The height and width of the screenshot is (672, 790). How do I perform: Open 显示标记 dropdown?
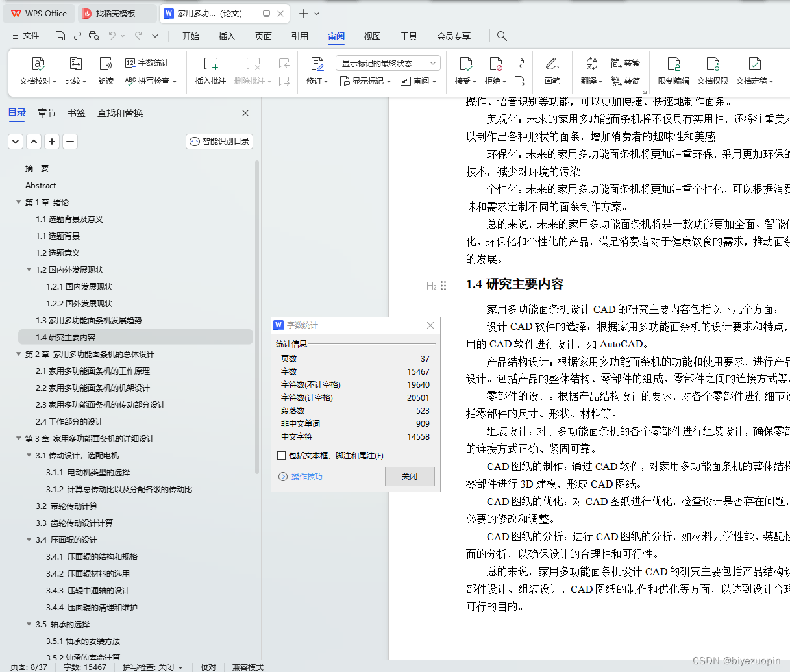point(365,81)
